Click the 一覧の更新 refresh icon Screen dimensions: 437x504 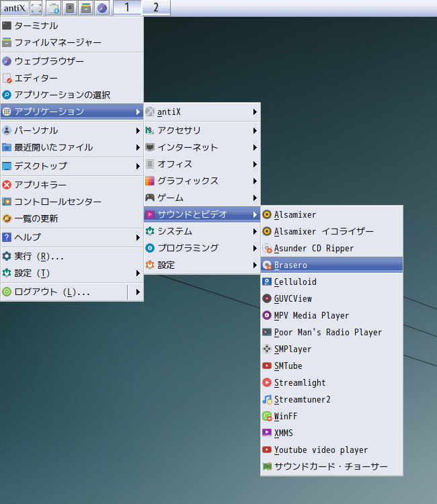coord(7,218)
